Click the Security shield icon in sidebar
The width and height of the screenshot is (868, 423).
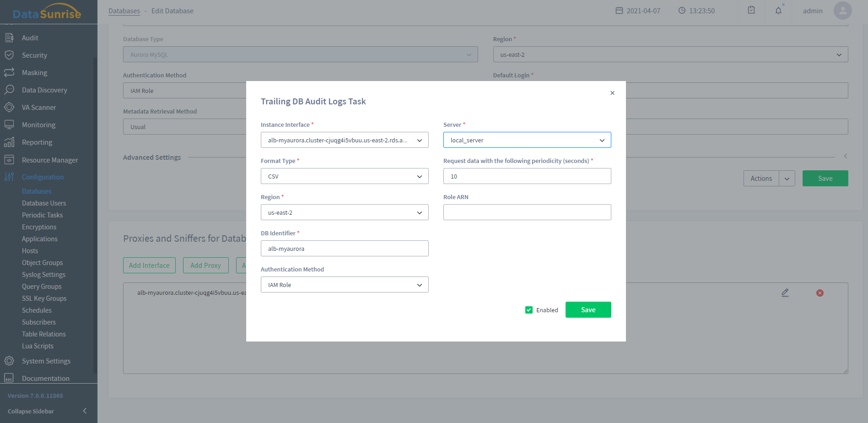tap(9, 55)
